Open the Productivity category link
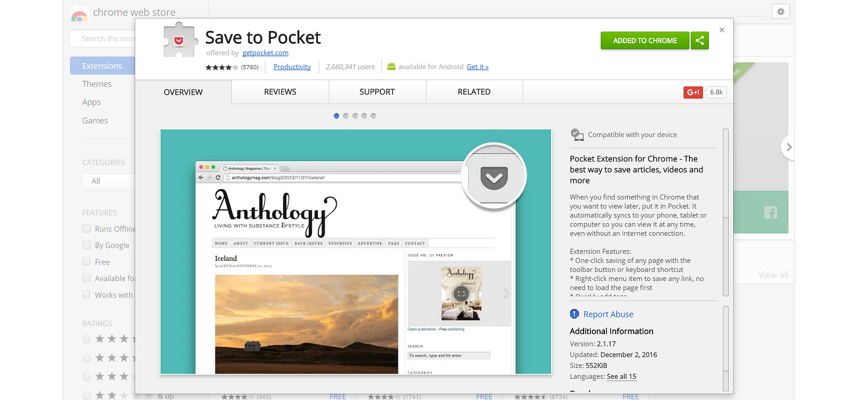This screenshot has width=868, height=400. [x=292, y=67]
